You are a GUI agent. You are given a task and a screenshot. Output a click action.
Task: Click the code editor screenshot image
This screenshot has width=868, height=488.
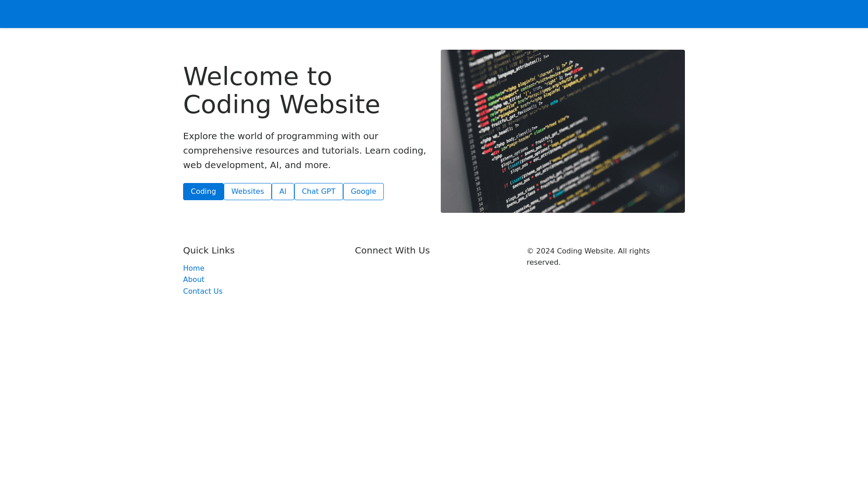562,131
